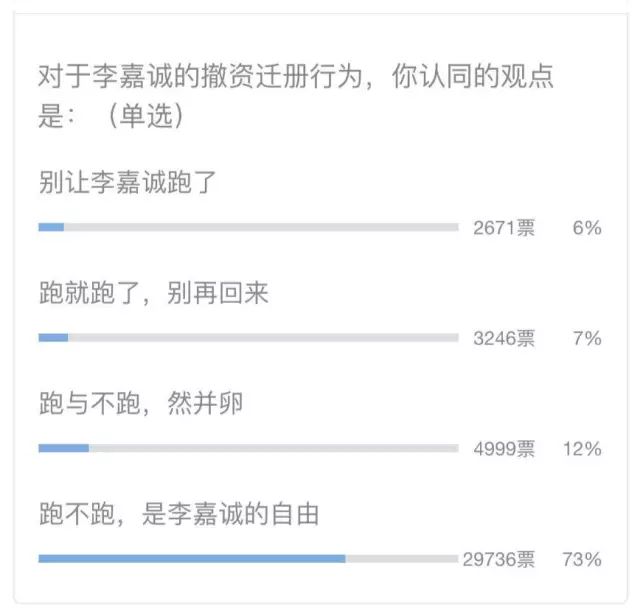Viewport: 640px width, 616px height.
Task: Select option 跑就跑了，别再回来
Action: [154, 293]
